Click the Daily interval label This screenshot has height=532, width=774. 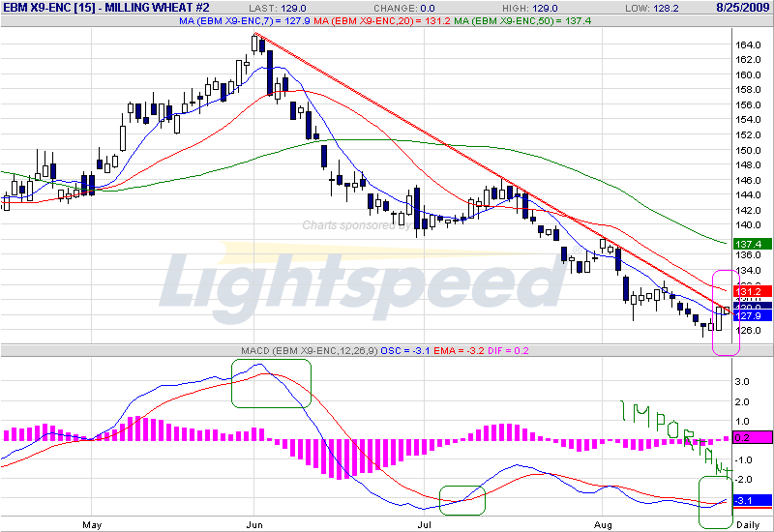[x=748, y=525]
